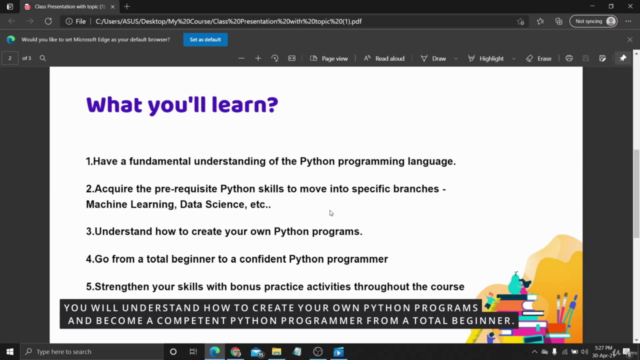
Task: Click the browser forward arrow
Action: pyautogui.click(x=30, y=21)
